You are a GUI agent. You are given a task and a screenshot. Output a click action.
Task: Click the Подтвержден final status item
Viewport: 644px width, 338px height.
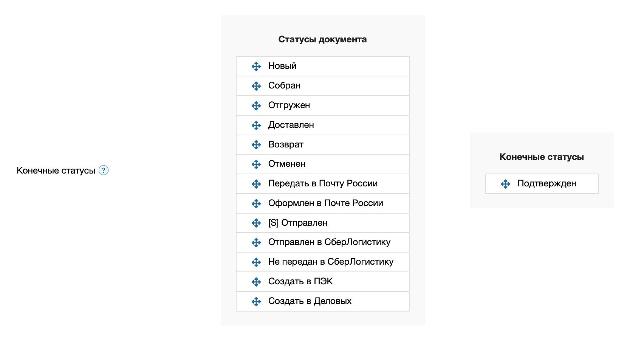546,184
